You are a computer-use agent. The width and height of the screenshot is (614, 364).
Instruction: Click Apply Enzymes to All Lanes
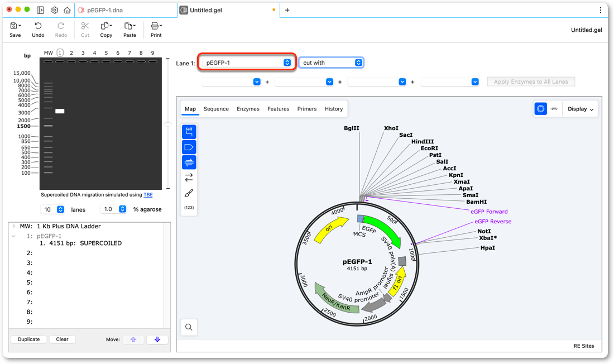click(x=531, y=82)
